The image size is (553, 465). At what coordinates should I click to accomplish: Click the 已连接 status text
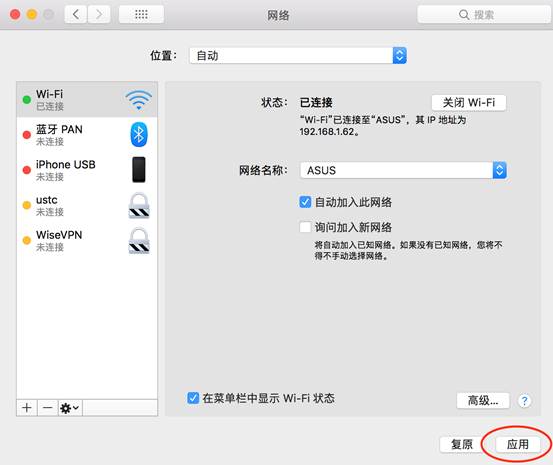click(316, 103)
